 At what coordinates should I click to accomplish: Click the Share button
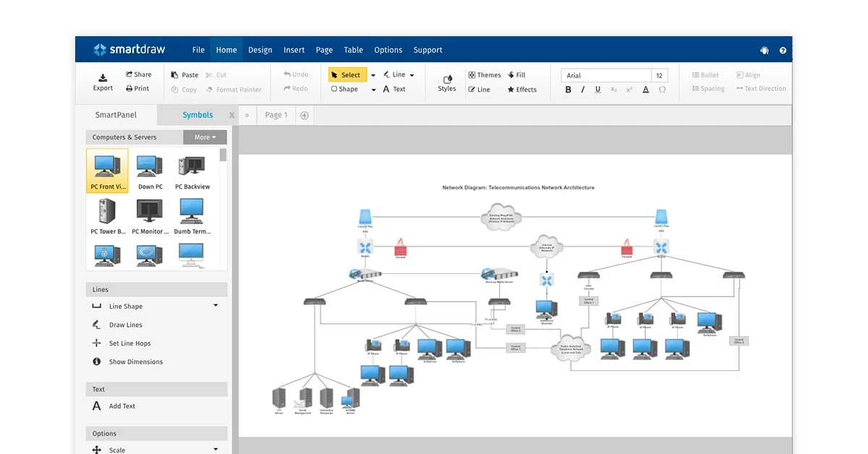(138, 74)
